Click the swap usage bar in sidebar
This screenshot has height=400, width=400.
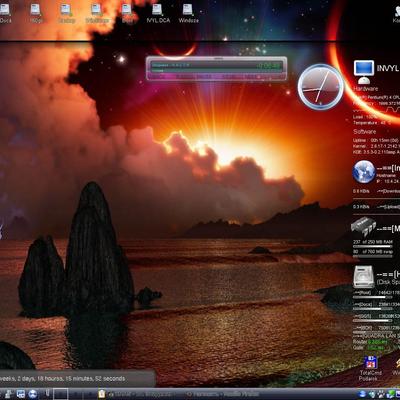(x=373, y=256)
